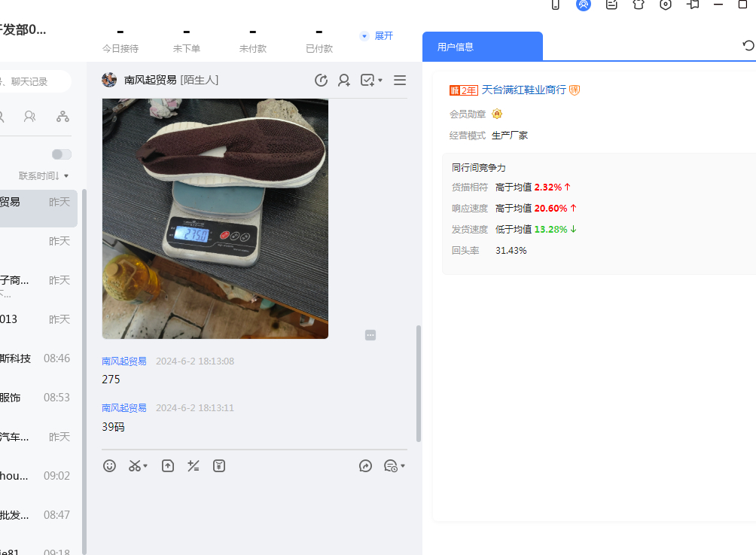Screen dimensions: 756x555
Task: Open the blue user account icon
Action: (584, 5)
